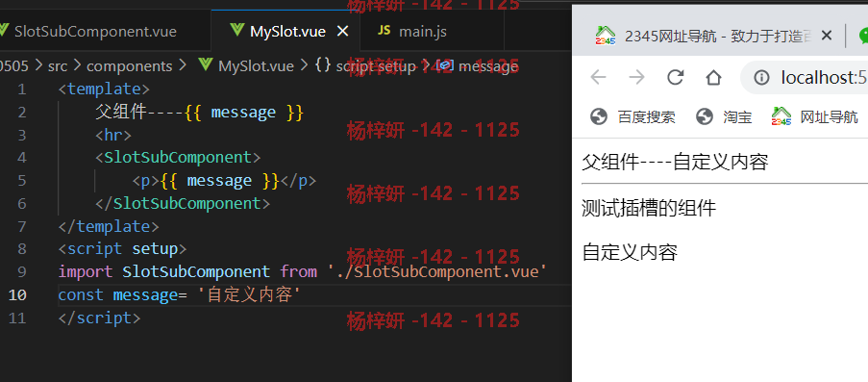Screen dimensions: 868x382
Task: Click the localhost address bar
Action: 805,78
